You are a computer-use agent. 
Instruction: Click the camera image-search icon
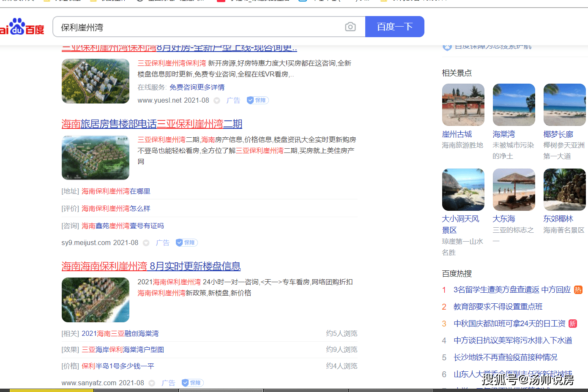tap(350, 27)
